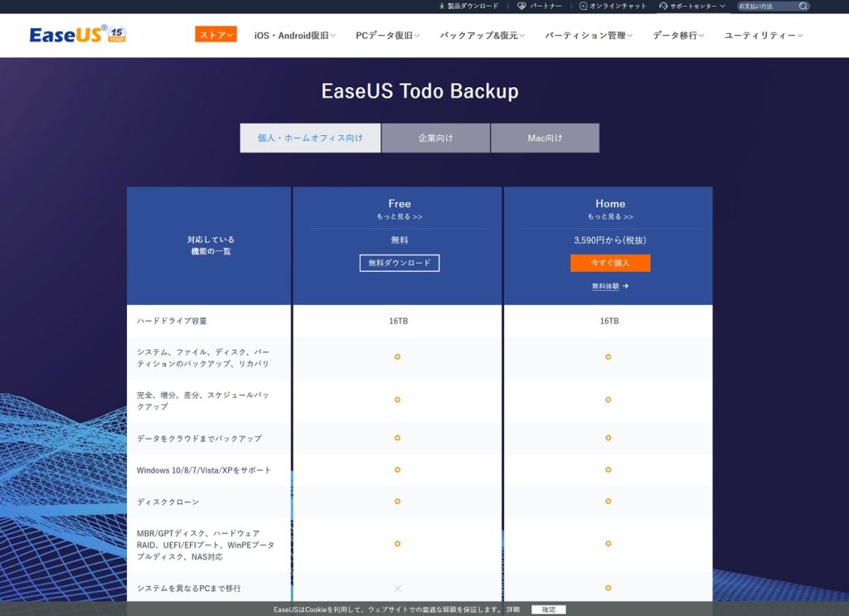Screen dimensions: 849x616
Task: Click the search magnifier icon
Action: (803, 6)
